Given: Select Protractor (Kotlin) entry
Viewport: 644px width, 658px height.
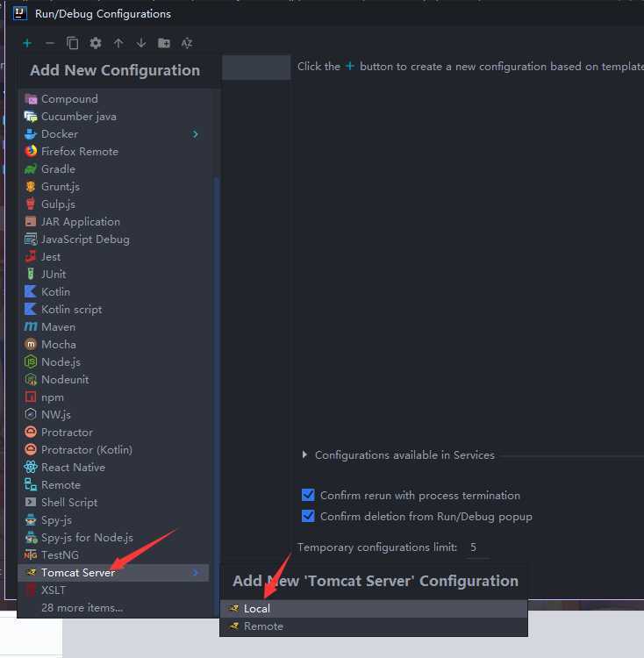Looking at the screenshot, I should tap(113, 449).
